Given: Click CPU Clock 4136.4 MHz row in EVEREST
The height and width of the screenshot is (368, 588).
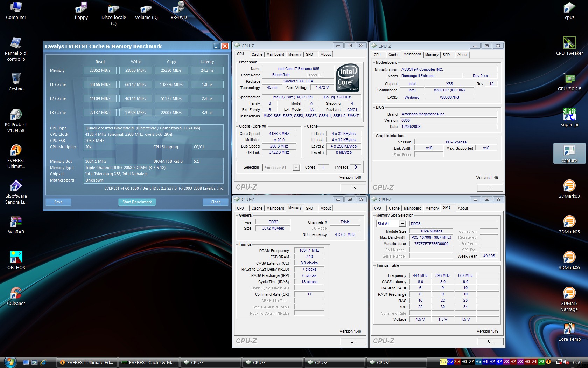Looking at the screenshot, I should tap(154, 134).
